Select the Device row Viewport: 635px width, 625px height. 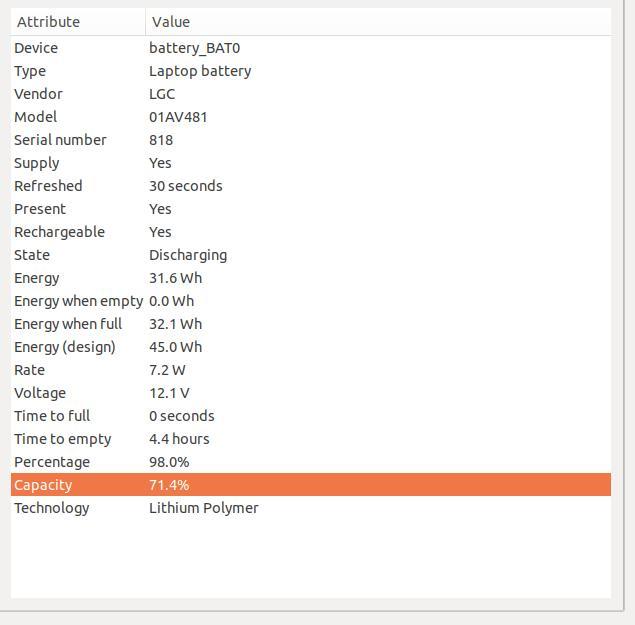point(311,48)
